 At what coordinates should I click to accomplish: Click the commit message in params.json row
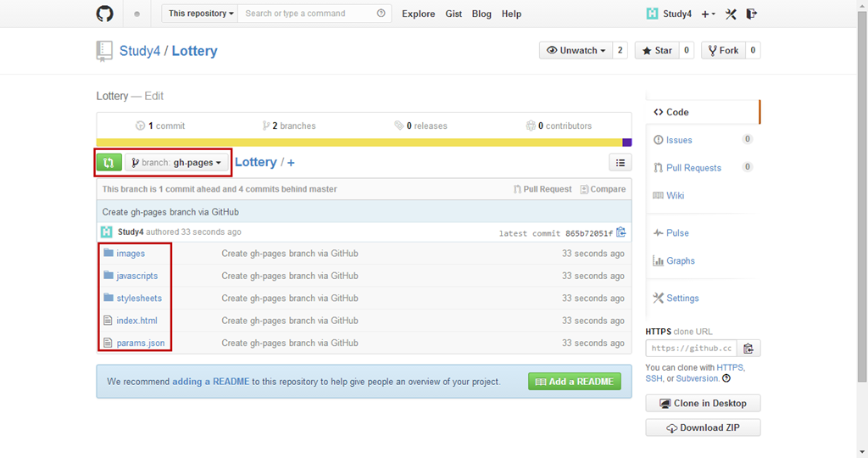(x=290, y=343)
